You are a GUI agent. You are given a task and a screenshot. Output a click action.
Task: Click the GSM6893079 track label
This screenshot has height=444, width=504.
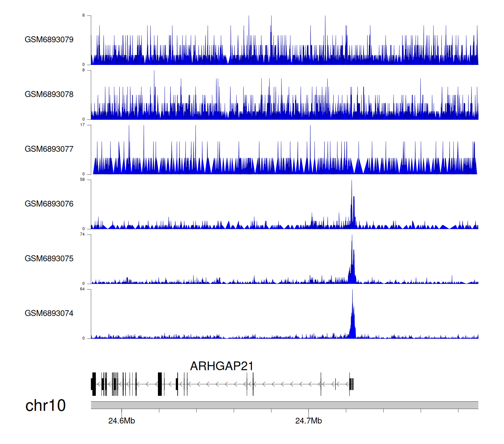tap(49, 40)
